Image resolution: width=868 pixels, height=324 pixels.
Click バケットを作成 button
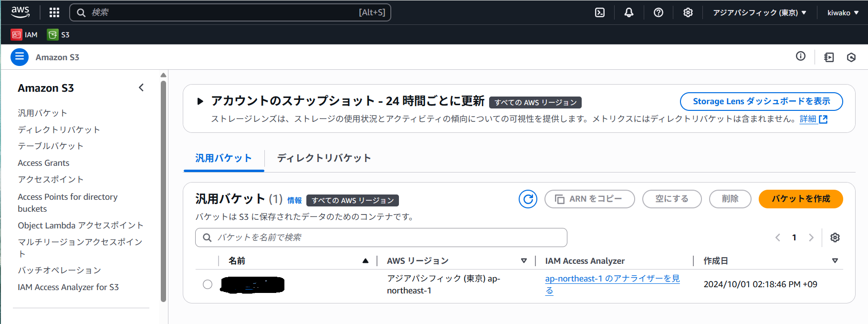click(x=801, y=199)
